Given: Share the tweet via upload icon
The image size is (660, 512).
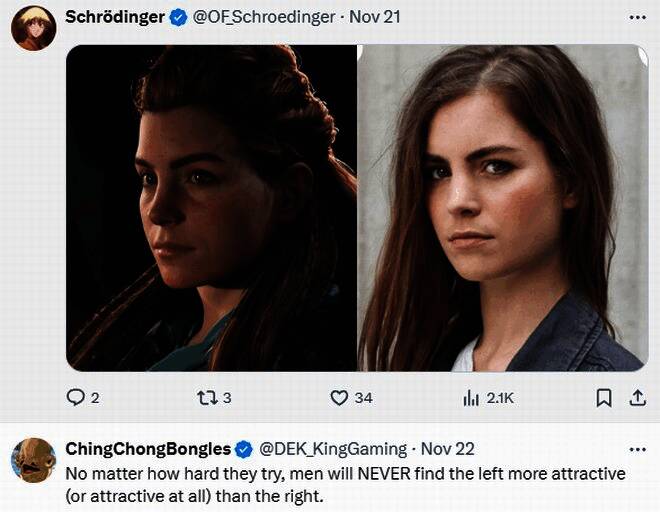Looking at the screenshot, I should click(x=636, y=397).
